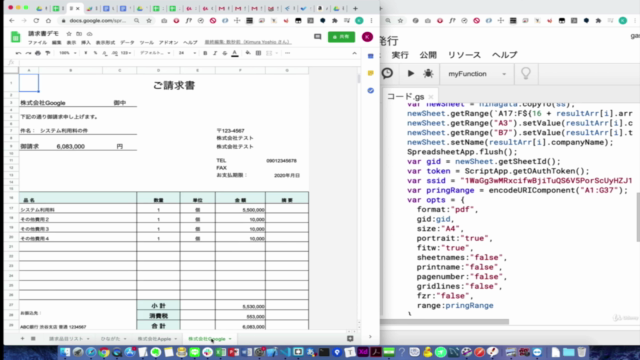Image resolution: width=640 pixels, height=360 pixels.
Task: Open ひながた sheet tab menu arrow
Action: coord(125,339)
